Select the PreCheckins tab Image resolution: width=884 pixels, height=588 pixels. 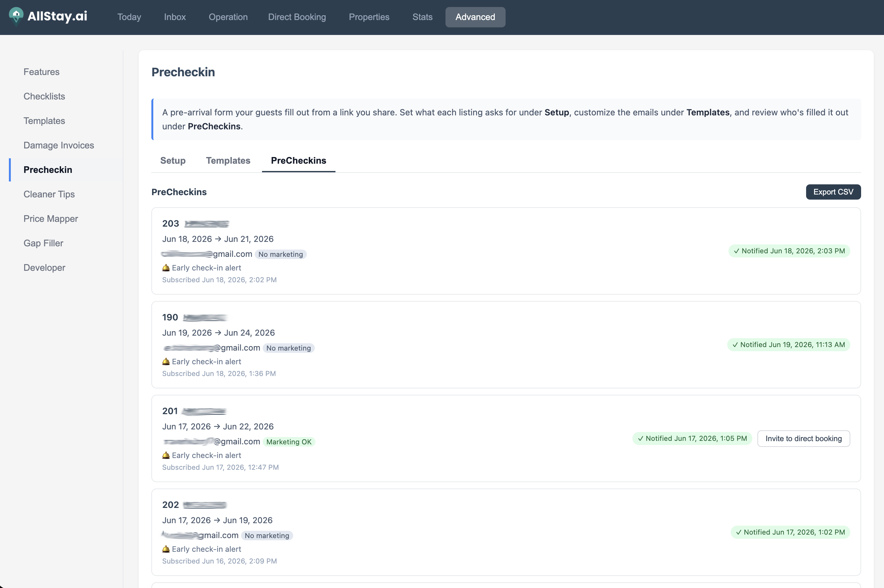[x=298, y=161]
